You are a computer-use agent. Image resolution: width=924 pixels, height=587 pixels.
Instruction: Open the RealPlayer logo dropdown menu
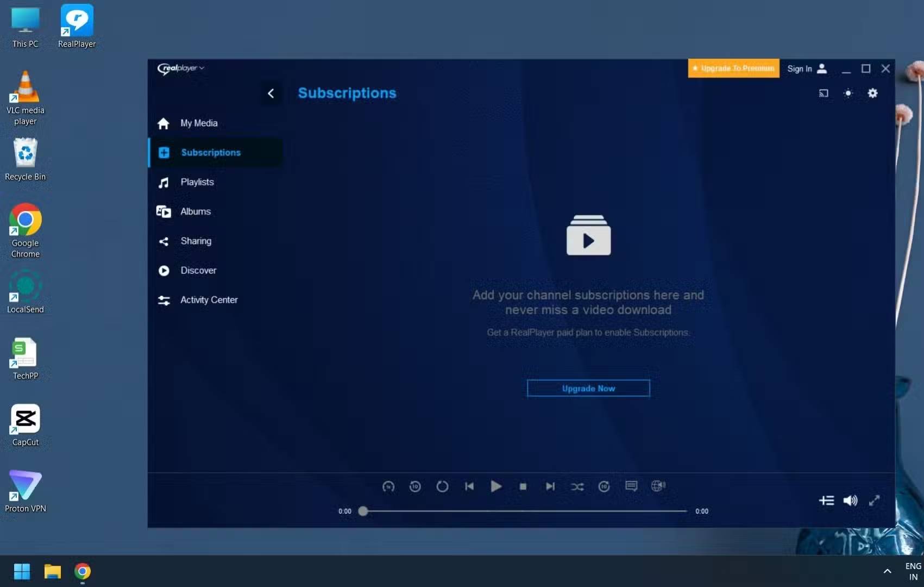click(180, 68)
